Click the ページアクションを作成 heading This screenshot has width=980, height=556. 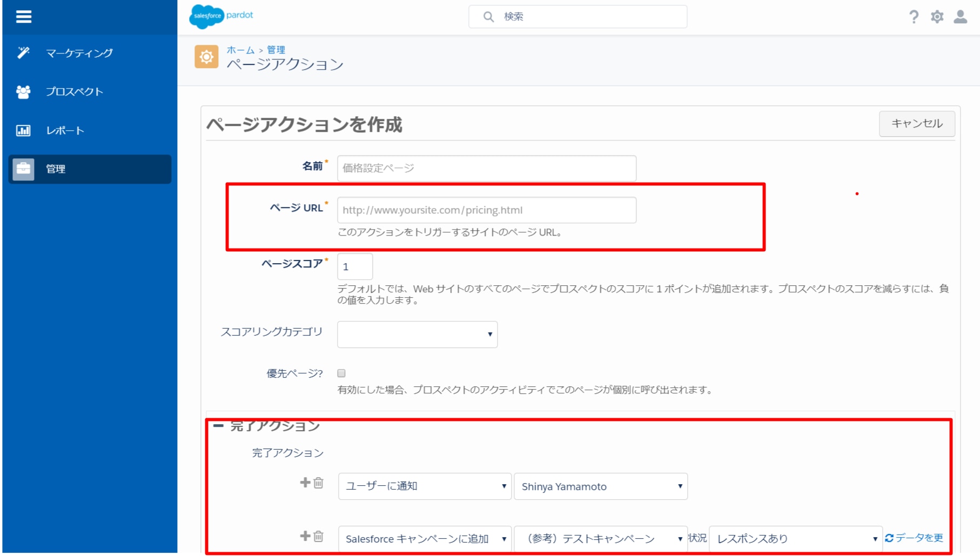[304, 125]
